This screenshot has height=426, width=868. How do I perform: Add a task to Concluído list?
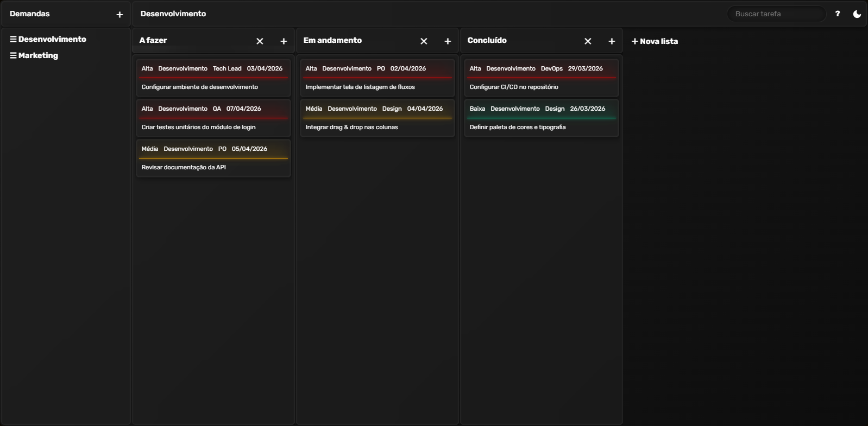coord(612,41)
